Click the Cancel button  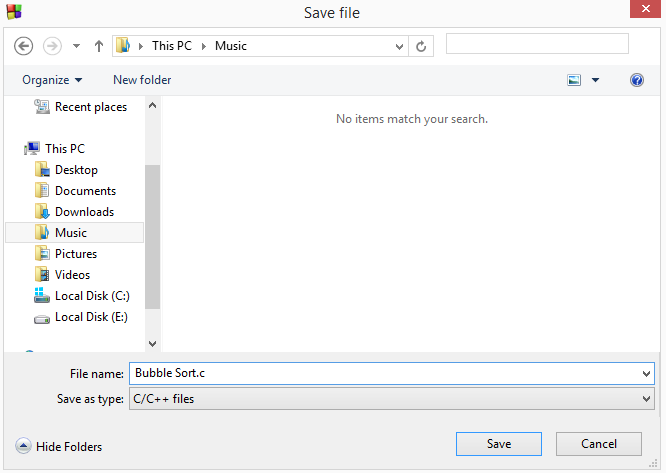[x=598, y=444]
